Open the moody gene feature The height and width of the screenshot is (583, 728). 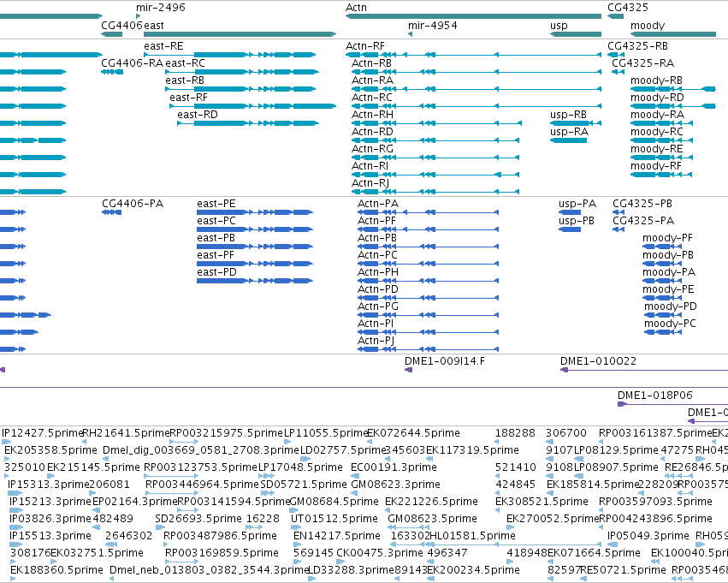pyautogui.click(x=673, y=34)
